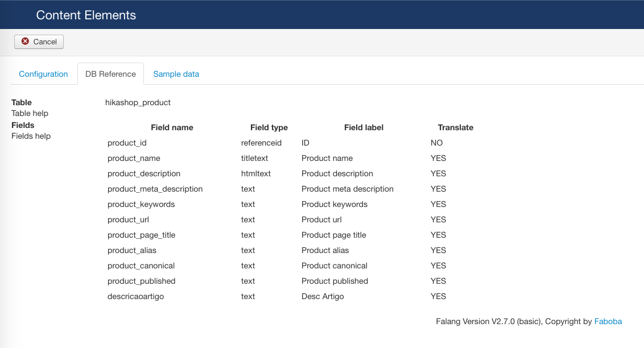Open the Sample data tab

tap(176, 74)
